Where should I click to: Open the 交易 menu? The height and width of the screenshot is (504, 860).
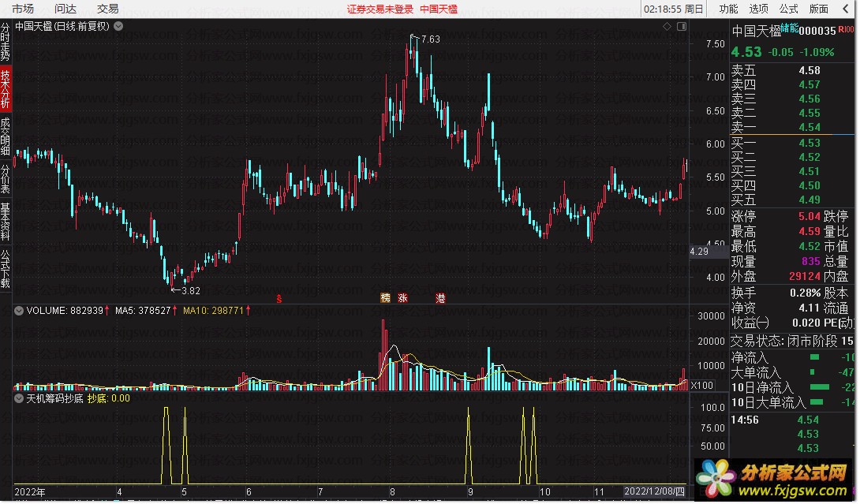[x=107, y=9]
